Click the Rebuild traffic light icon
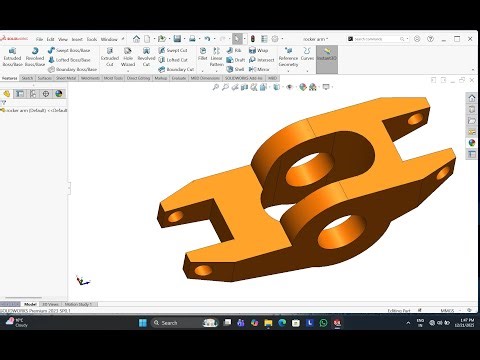 (x=253, y=39)
